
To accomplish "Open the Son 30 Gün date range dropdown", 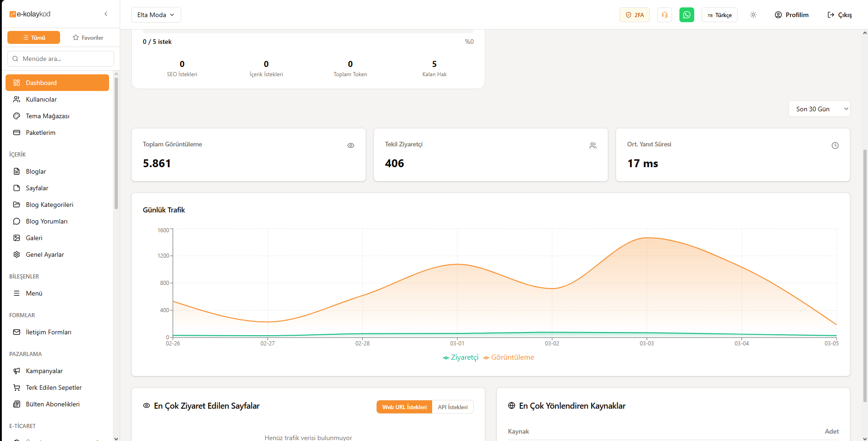I will tap(819, 109).
